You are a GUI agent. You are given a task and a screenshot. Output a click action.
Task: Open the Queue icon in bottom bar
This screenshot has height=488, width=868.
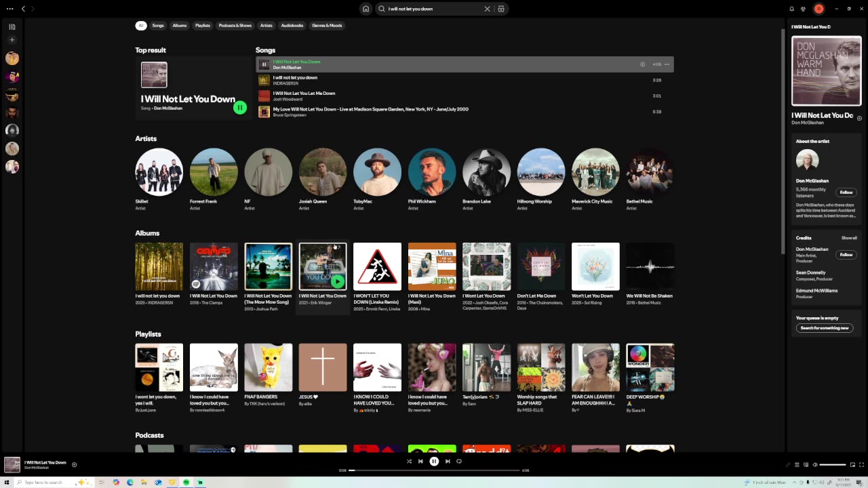pyautogui.click(x=797, y=464)
